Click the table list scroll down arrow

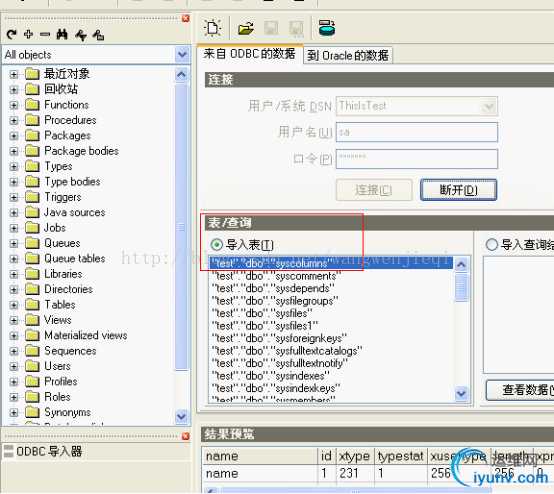click(461, 393)
